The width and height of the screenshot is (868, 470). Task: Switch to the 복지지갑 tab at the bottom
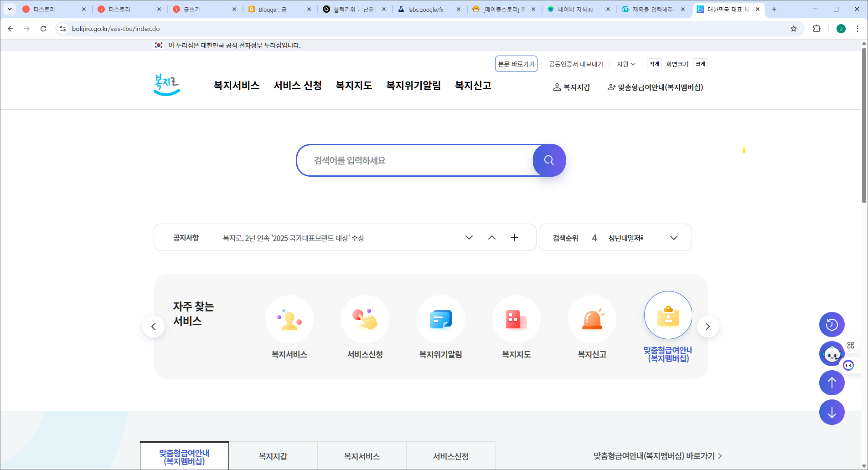[273, 456]
